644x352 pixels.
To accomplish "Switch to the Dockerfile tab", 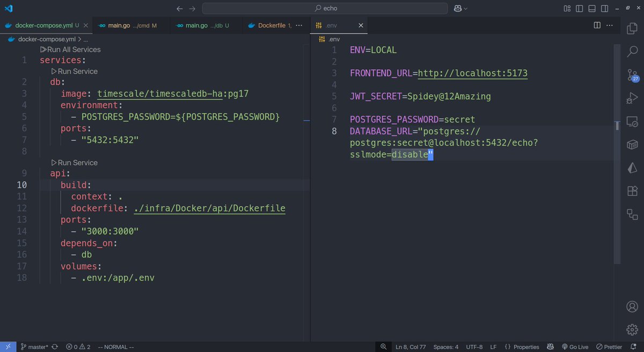I will pos(269,25).
